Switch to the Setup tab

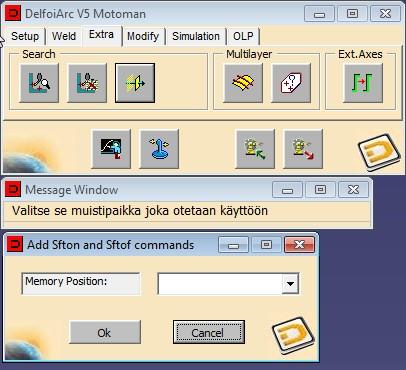pos(25,36)
